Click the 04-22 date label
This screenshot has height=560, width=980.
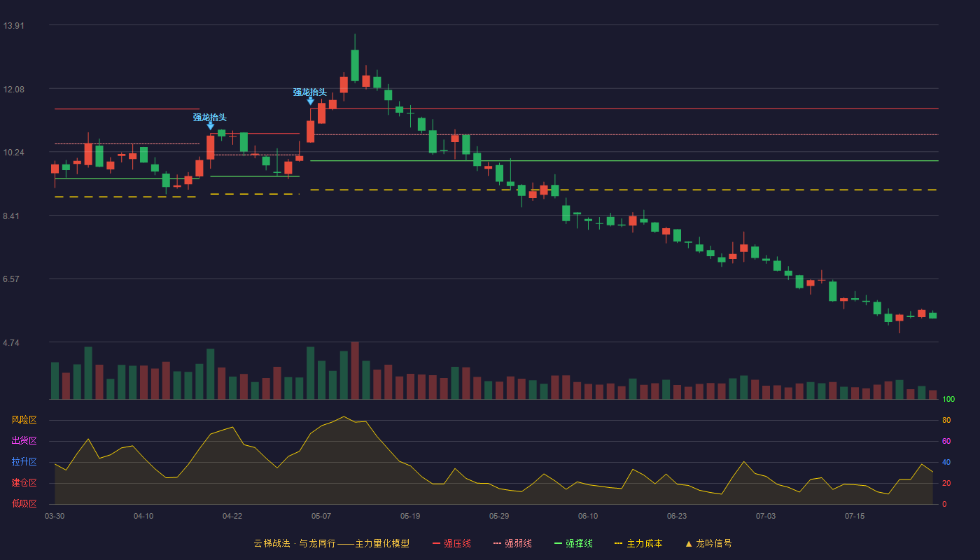click(x=232, y=516)
